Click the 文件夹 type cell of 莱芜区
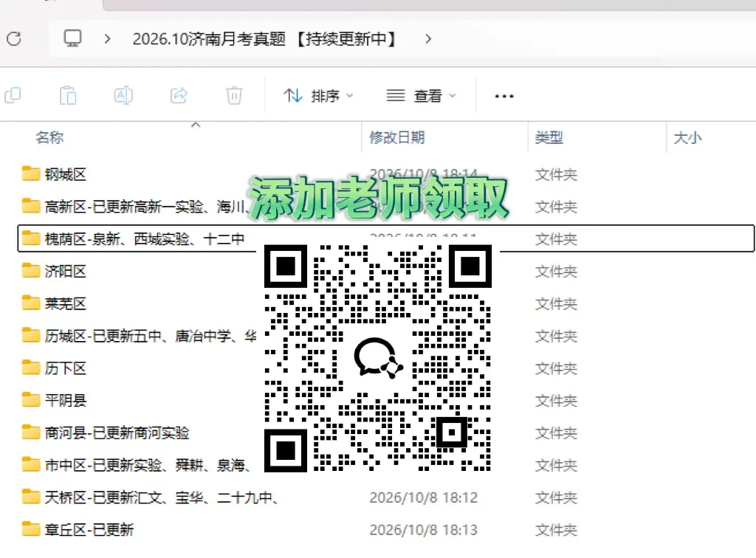 coord(556,303)
